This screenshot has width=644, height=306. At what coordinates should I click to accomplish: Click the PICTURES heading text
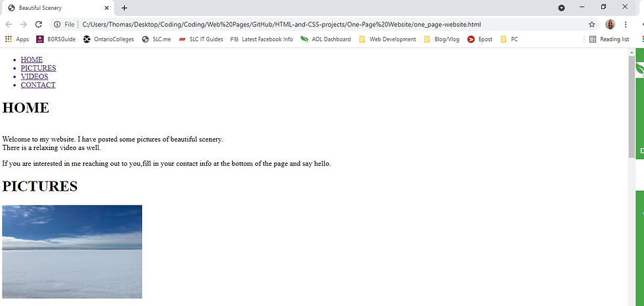(40, 186)
